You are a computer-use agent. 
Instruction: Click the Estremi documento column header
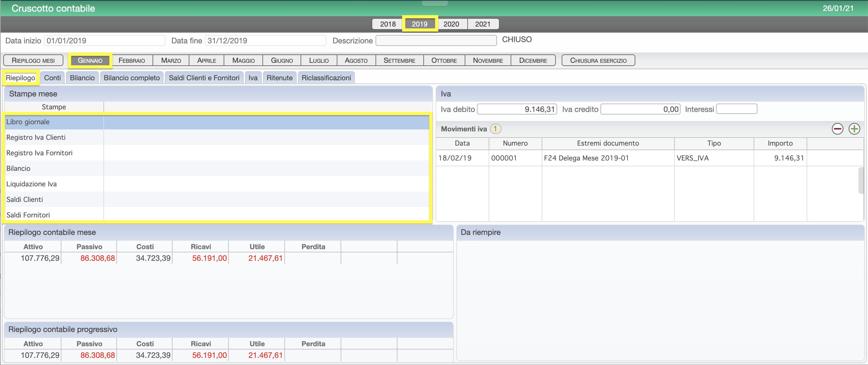608,143
